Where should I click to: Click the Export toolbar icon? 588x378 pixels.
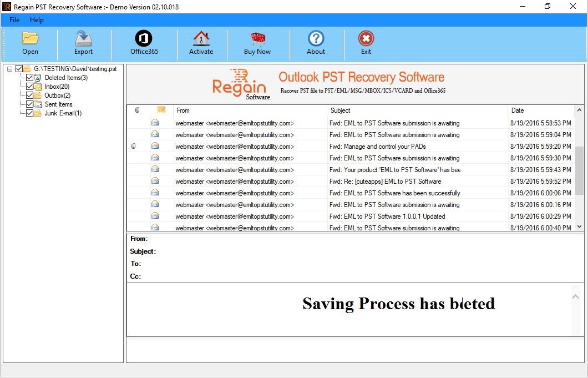point(83,38)
